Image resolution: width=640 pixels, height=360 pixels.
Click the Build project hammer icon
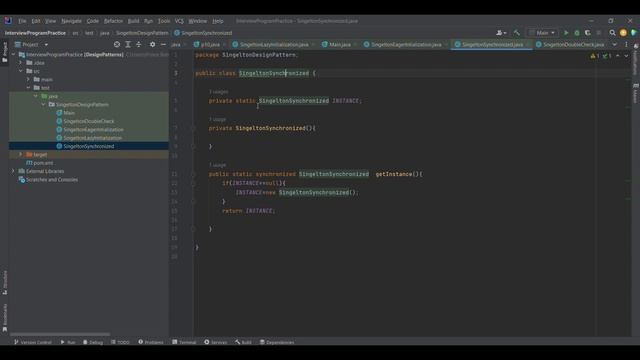(517, 33)
